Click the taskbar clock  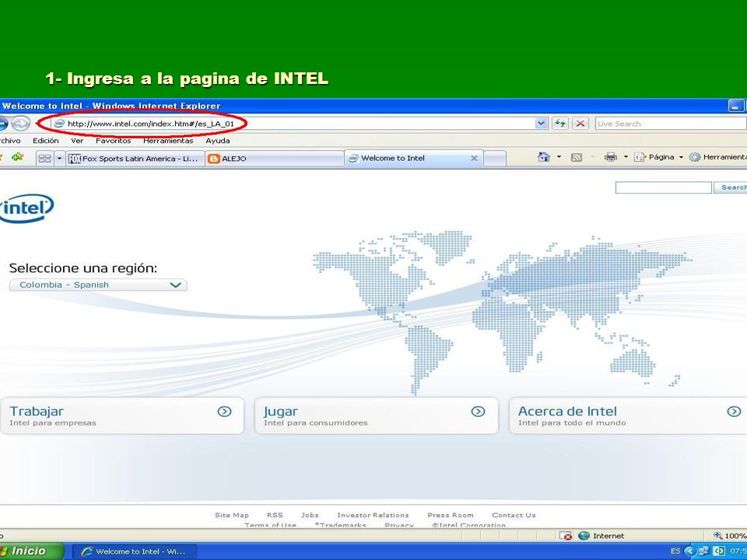coord(738,551)
